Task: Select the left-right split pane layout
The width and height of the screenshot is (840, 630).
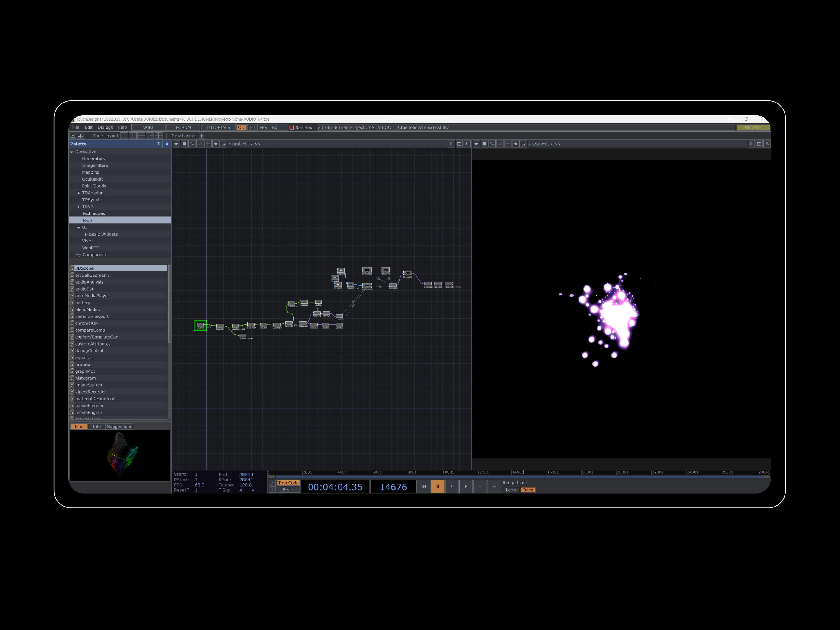Action: [x=133, y=136]
